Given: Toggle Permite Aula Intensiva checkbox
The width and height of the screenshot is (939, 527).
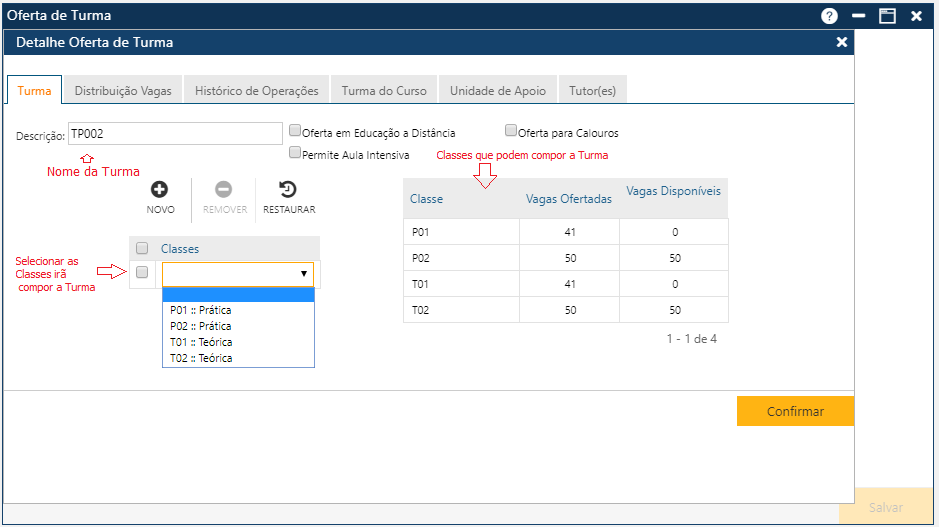Looking at the screenshot, I should (x=295, y=153).
